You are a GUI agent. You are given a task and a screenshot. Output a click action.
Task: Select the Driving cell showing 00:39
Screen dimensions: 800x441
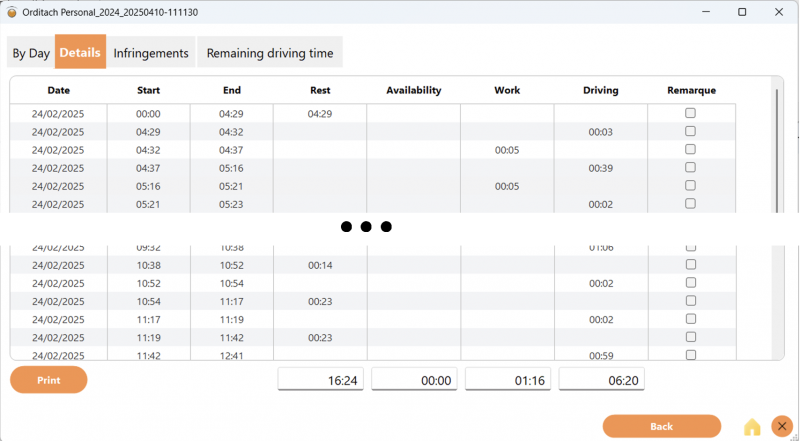point(601,168)
